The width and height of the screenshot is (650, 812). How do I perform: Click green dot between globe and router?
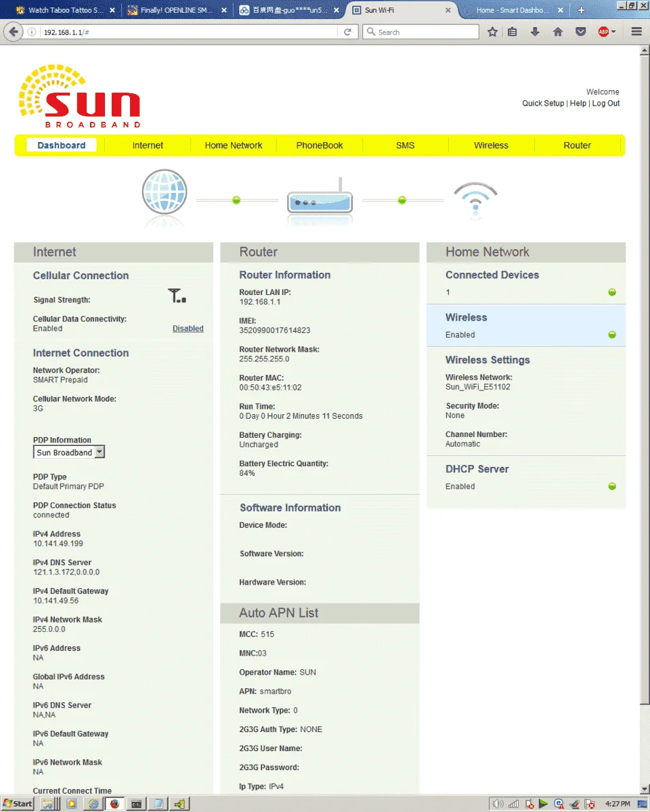[x=236, y=200]
